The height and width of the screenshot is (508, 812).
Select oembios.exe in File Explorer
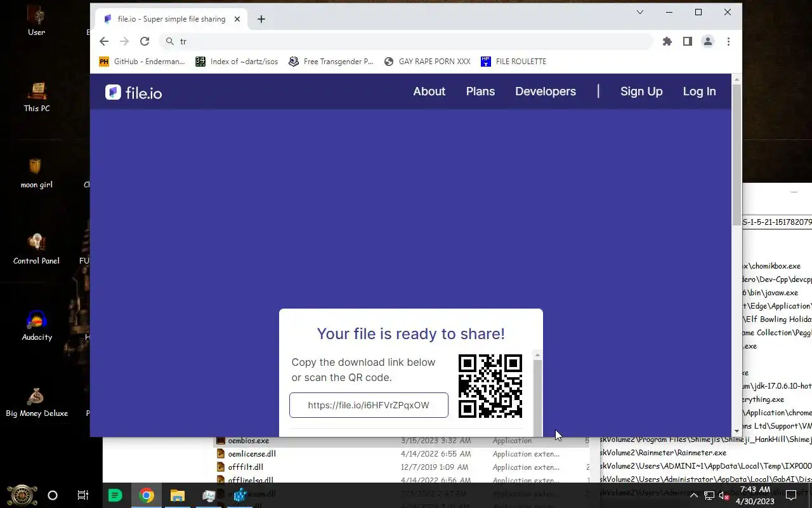[x=249, y=440]
